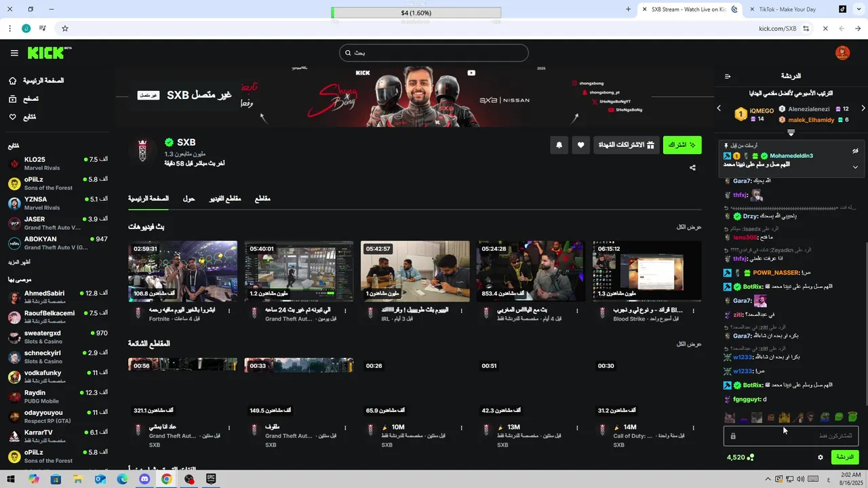This screenshot has width=868, height=488.
Task: Open chat settings gear
Action: click(x=820, y=457)
